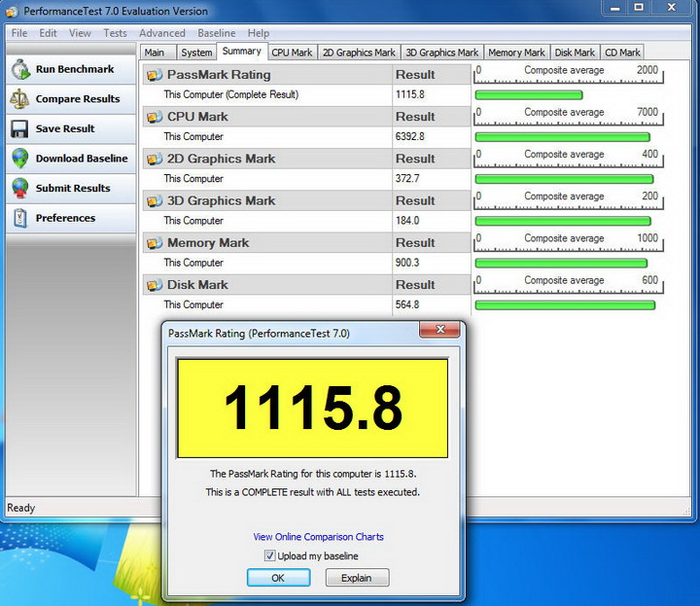
Task: Click the Run Benchmark stopwatch icon
Action: [20, 70]
